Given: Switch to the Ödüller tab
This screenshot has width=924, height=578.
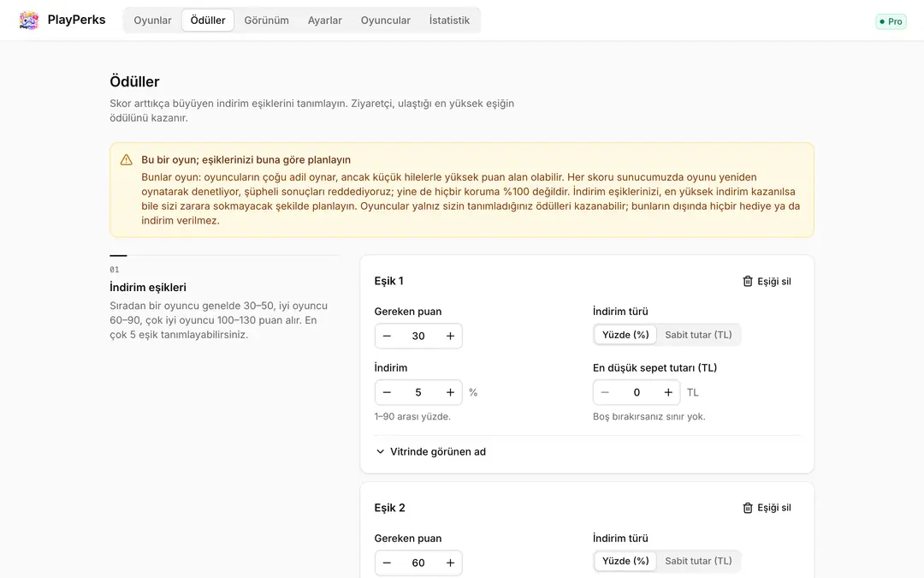Looking at the screenshot, I should pyautogui.click(x=208, y=20).
